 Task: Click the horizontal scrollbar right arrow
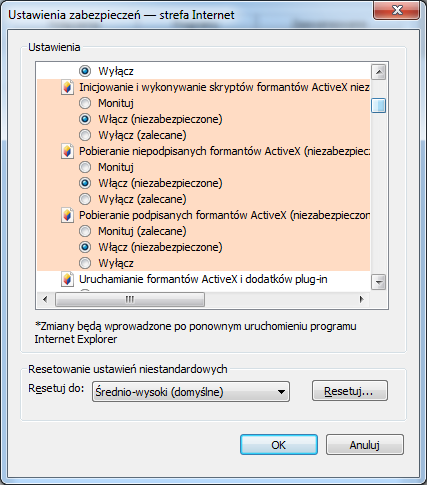click(x=362, y=299)
